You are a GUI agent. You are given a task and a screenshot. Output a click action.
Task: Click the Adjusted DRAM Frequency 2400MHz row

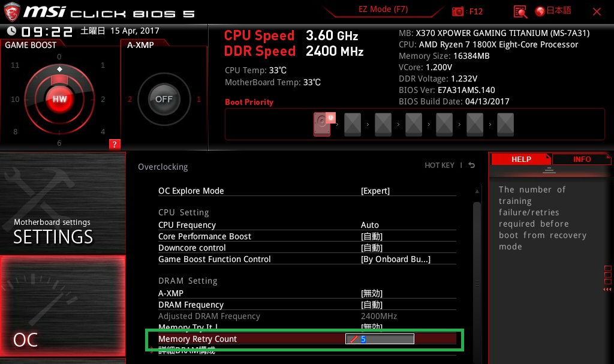pos(307,316)
